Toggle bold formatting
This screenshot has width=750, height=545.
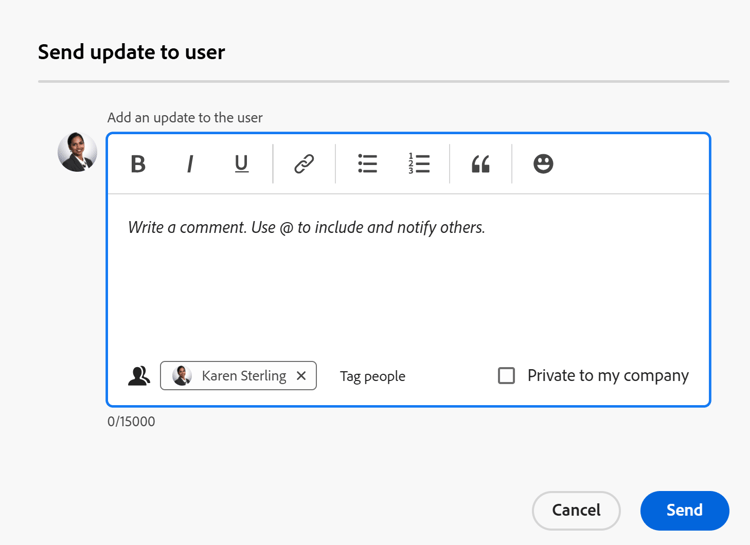[138, 164]
